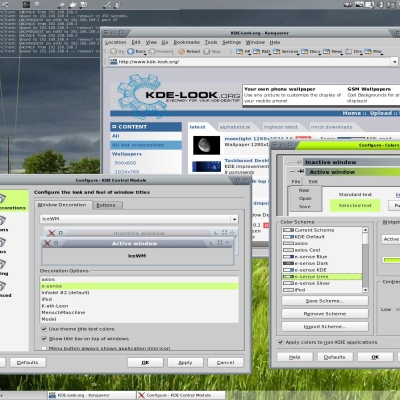The image size is (400, 400).
Task: Click the site icon beside the URL
Action: pos(114,62)
